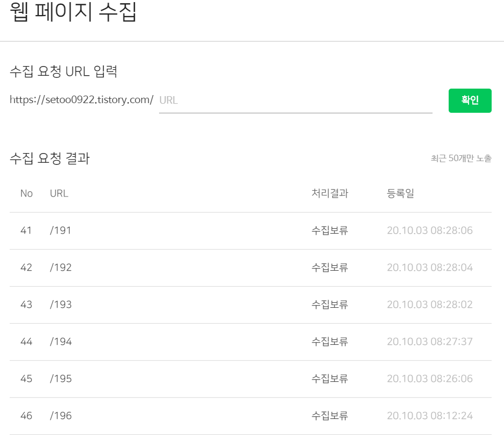Select the /192 URL cell
Image resolution: width=504 pixels, height=435 pixels.
click(61, 267)
